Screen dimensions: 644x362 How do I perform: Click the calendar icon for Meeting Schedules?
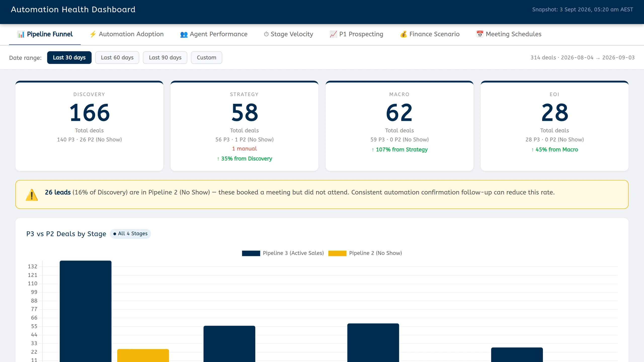point(480,34)
